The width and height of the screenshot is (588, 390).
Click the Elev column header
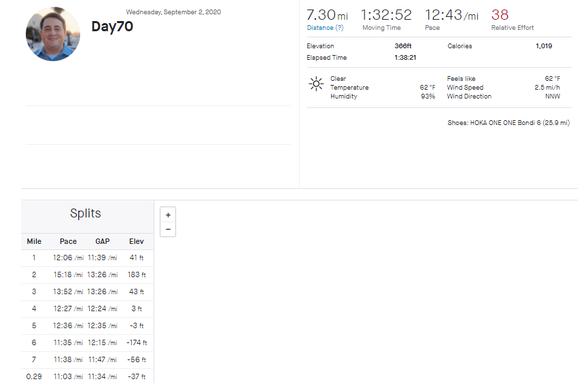click(137, 241)
